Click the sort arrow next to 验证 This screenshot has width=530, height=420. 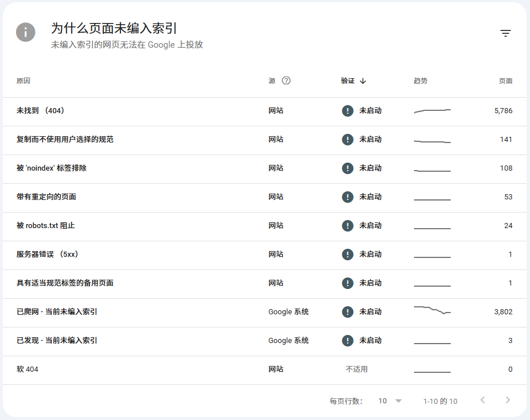coord(363,81)
